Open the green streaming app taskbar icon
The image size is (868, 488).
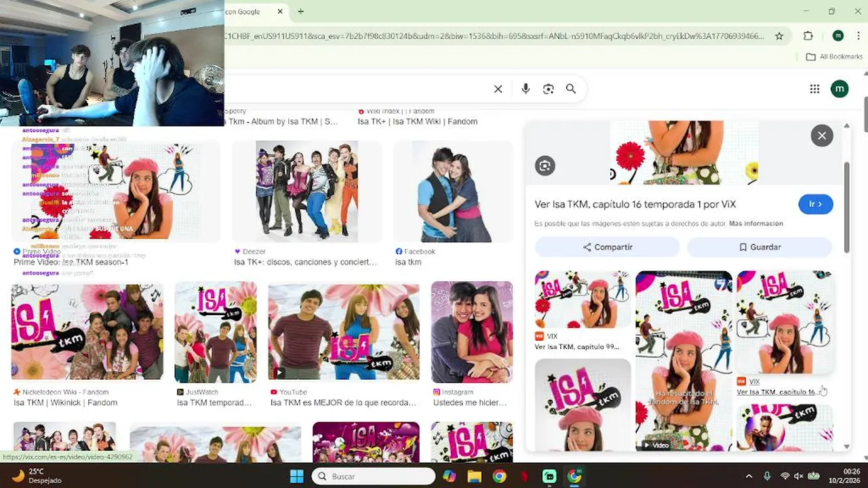[549, 476]
